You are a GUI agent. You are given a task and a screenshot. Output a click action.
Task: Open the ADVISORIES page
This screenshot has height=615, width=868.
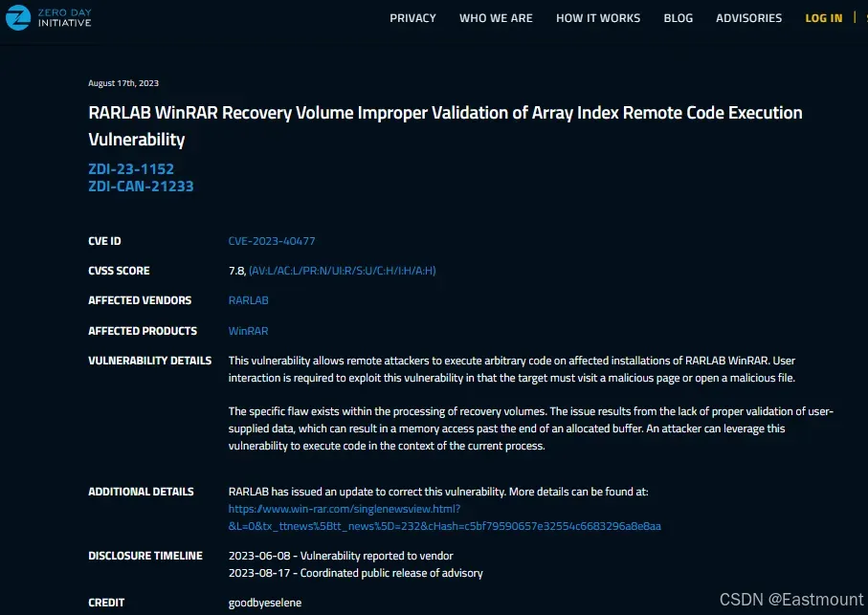[x=748, y=18]
